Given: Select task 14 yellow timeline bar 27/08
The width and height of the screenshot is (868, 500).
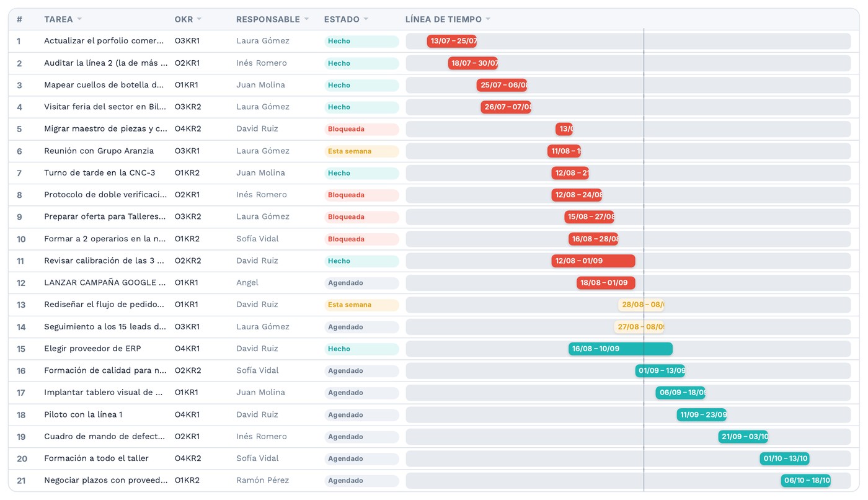Looking at the screenshot, I should 639,327.
